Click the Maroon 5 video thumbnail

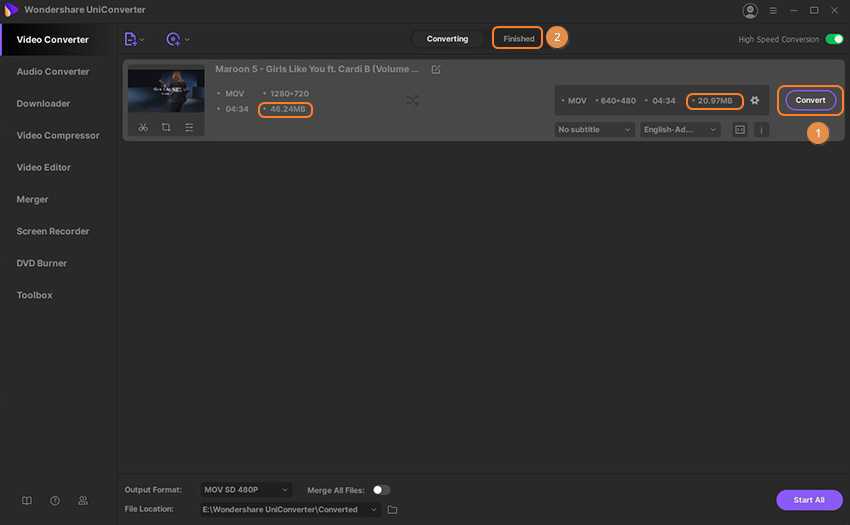pyautogui.click(x=166, y=90)
